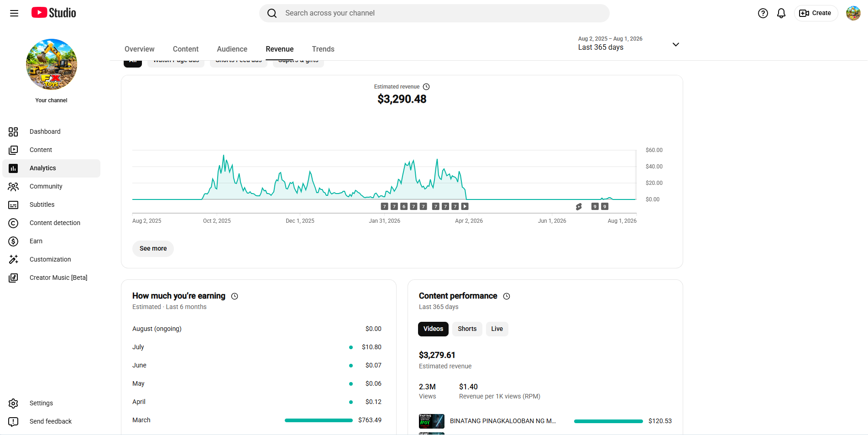Viewport: 868px width, 435px height.
Task: Click the $3,279.61 estimated revenue value
Action: [x=437, y=355]
